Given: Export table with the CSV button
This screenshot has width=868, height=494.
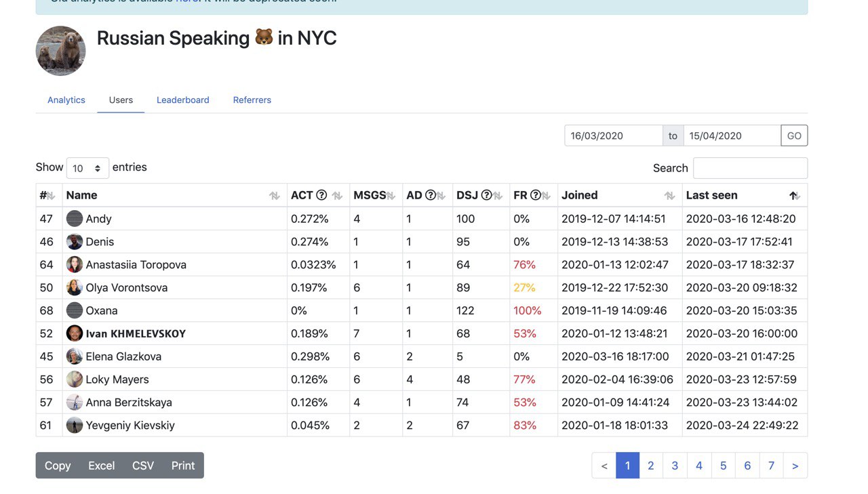Looking at the screenshot, I should click(143, 466).
